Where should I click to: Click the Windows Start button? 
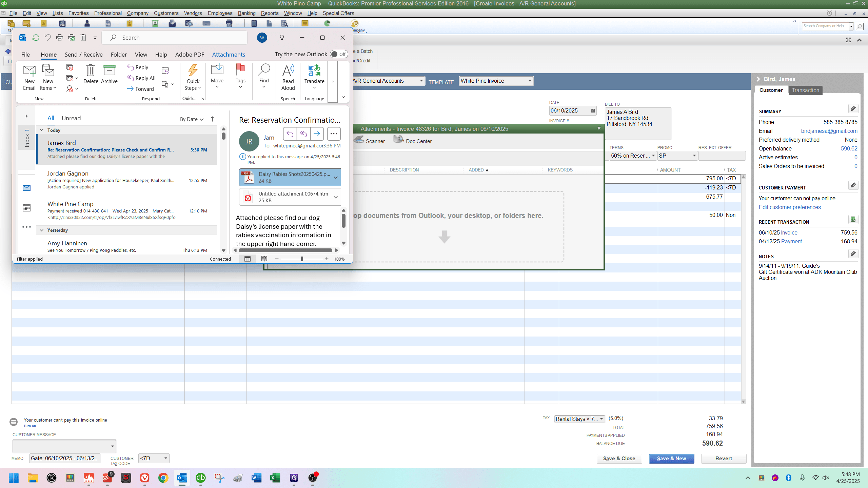click(14, 478)
